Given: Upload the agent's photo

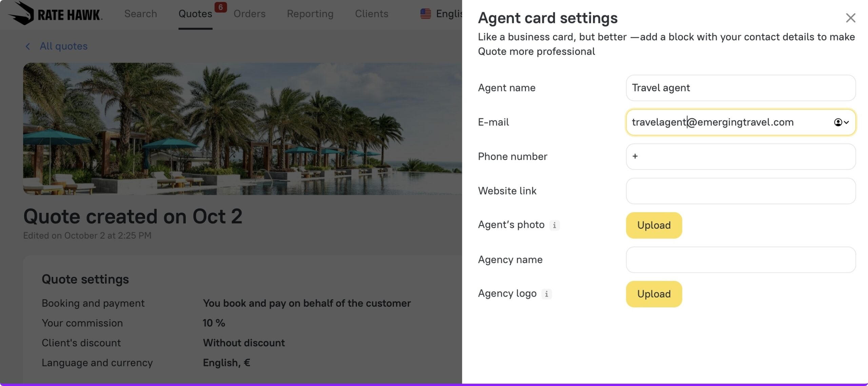Looking at the screenshot, I should [654, 225].
